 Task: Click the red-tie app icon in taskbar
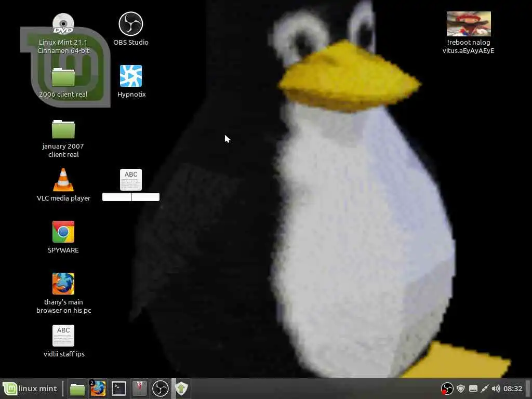pos(139,389)
